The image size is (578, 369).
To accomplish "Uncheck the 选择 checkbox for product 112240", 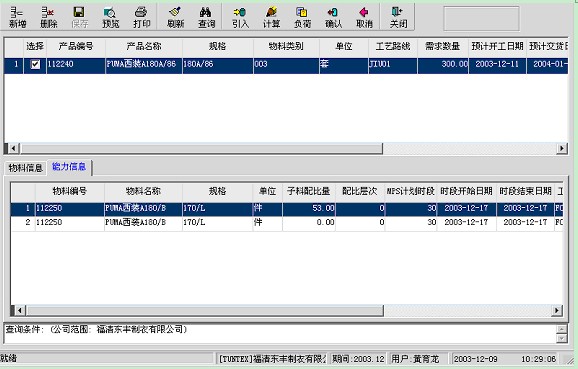I will (35, 65).
